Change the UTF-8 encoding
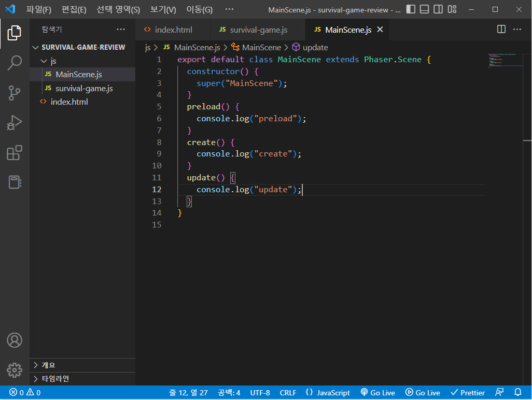Viewport: 532px width, 400px height. point(260,393)
